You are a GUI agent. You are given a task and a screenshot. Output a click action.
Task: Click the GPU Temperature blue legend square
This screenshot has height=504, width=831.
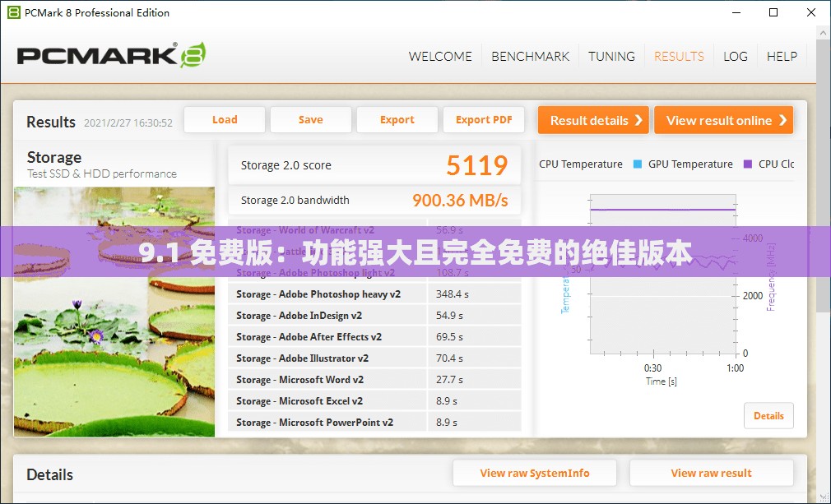[638, 164]
